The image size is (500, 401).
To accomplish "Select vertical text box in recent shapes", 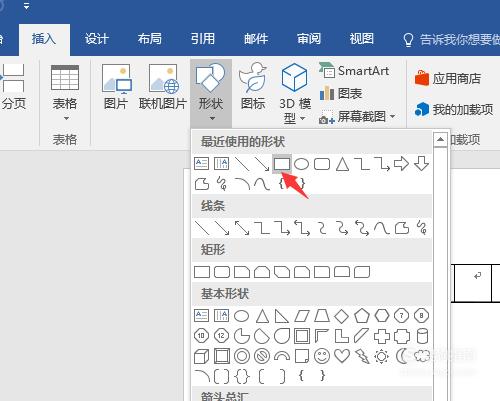I will pos(221,164).
